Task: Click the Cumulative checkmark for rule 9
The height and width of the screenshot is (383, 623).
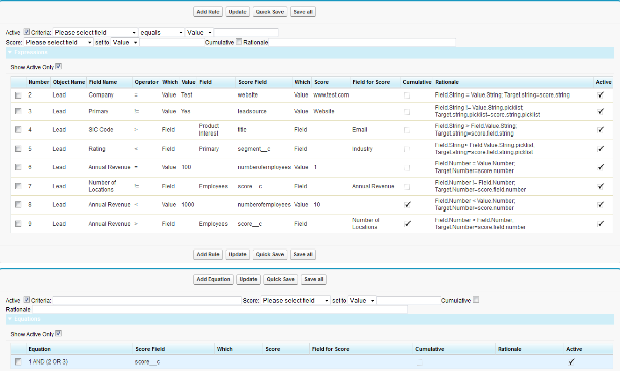Action: [407, 224]
